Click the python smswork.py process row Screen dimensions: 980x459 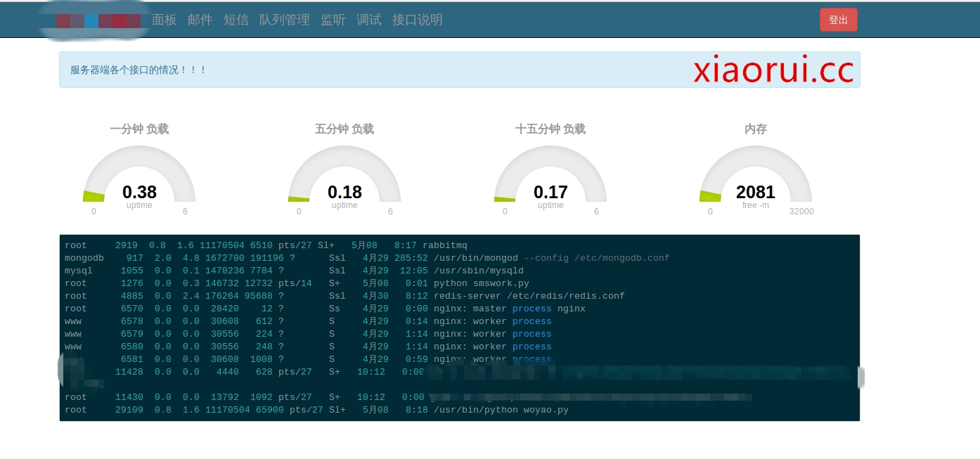point(297,283)
